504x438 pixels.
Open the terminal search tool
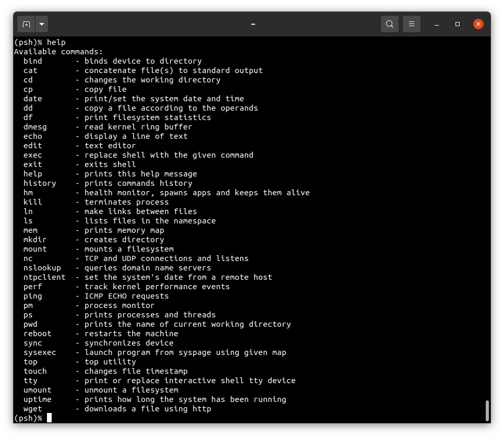[390, 24]
